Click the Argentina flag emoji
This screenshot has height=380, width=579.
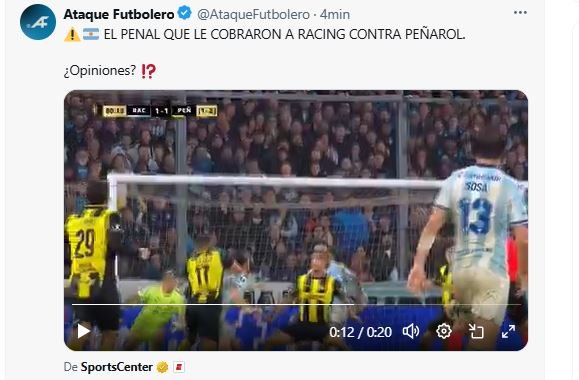coord(90,34)
